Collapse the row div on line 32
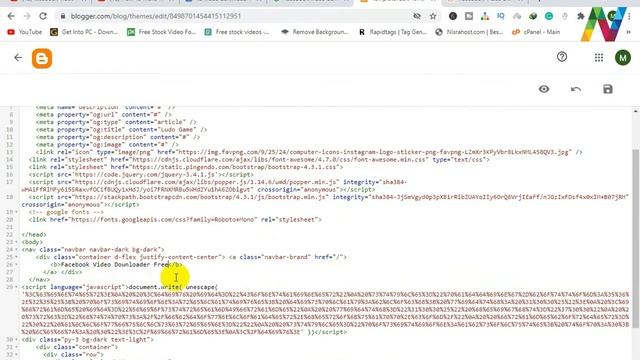The width and height of the screenshot is (640, 360). pos(16,354)
